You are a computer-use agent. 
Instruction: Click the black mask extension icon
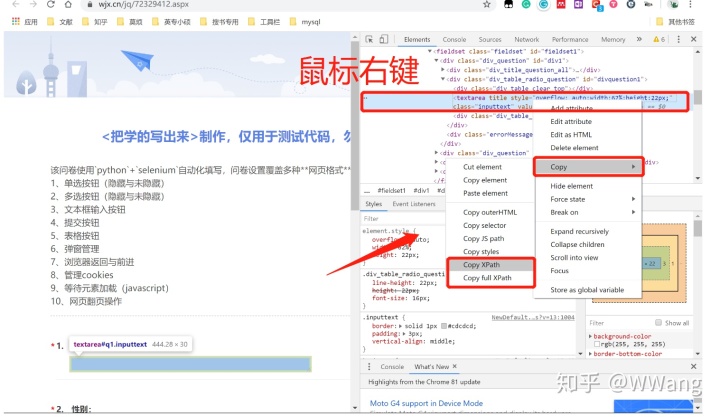pyautogui.click(x=508, y=4)
